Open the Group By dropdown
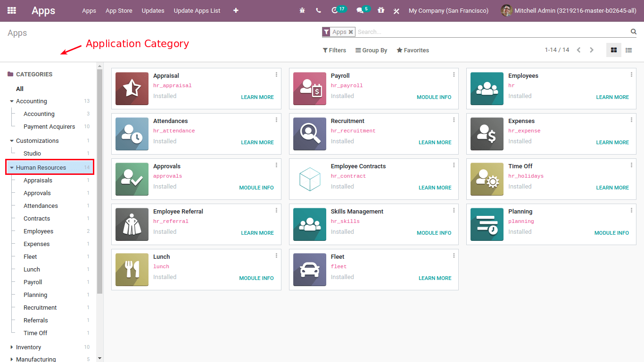This screenshot has height=362, width=644. 371,50
